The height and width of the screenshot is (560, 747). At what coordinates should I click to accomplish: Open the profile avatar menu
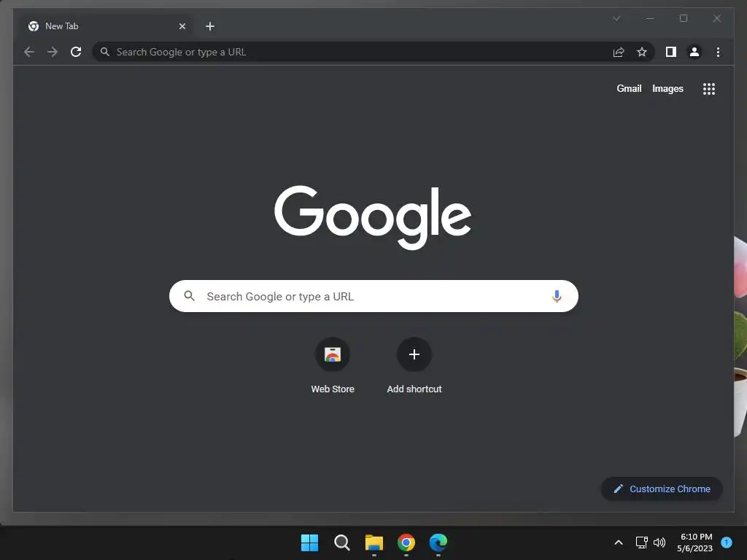[x=694, y=52]
